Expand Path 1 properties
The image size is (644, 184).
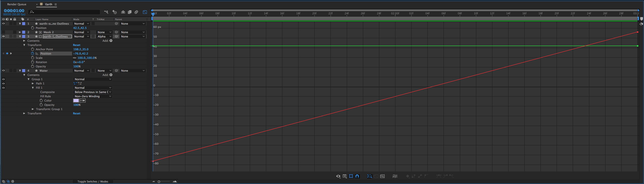point(33,83)
